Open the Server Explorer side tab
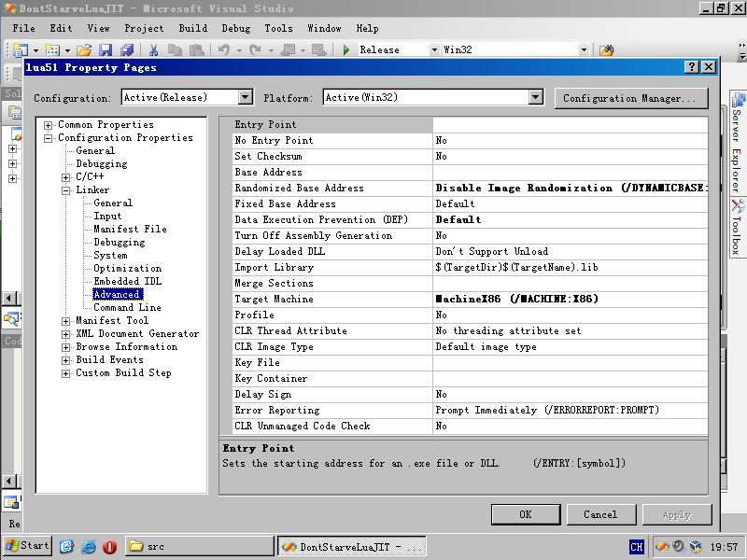 click(737, 143)
